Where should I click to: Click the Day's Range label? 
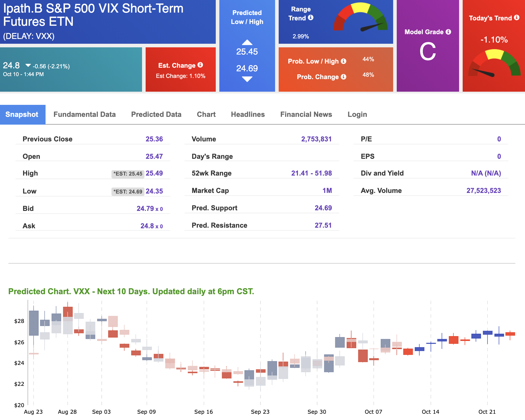click(x=212, y=156)
